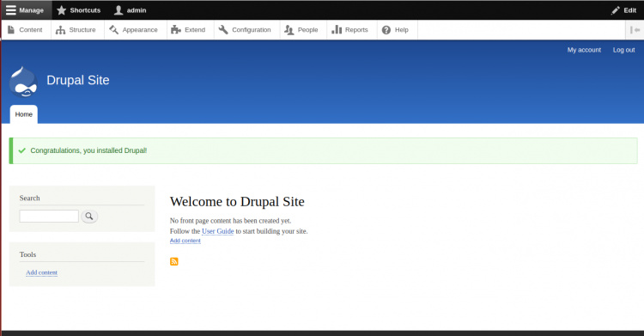The height and width of the screenshot is (336, 644).
Task: Click the Welcome to Drupal Site heading
Action: (237, 202)
